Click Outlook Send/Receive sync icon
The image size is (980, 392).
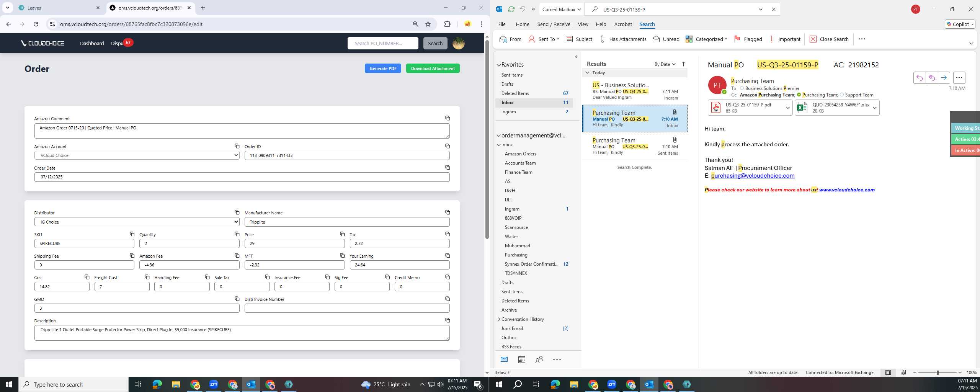pyautogui.click(x=511, y=9)
